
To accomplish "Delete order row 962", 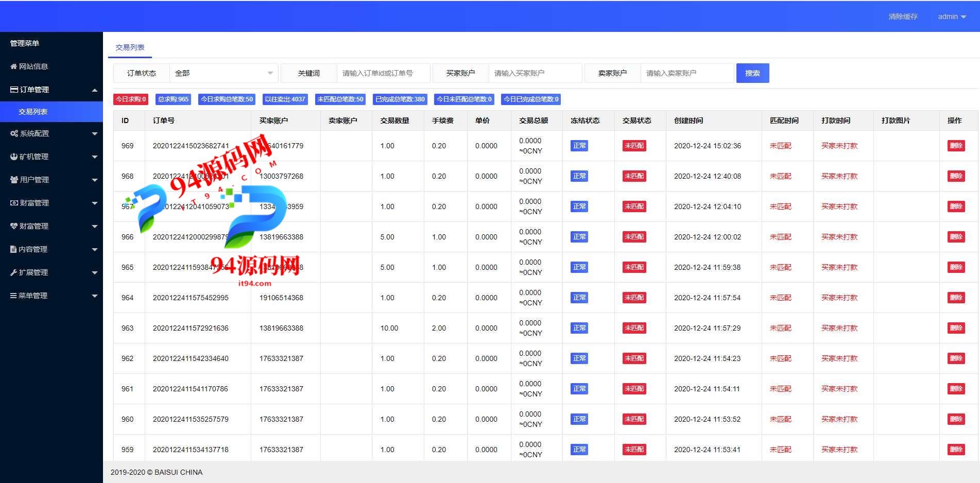I will tap(956, 358).
